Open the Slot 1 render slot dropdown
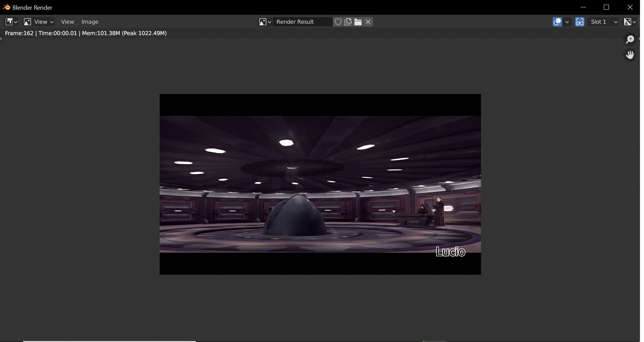 click(604, 22)
